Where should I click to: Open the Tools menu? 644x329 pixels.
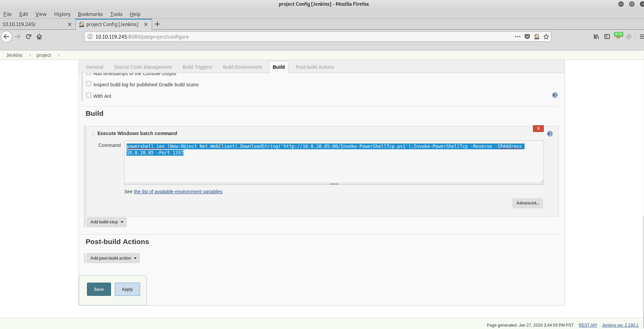(116, 14)
